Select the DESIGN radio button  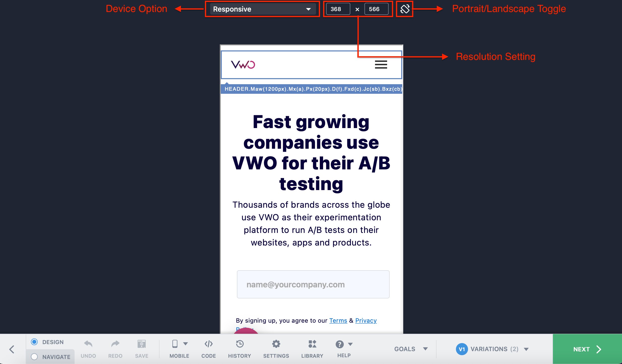[34, 342]
